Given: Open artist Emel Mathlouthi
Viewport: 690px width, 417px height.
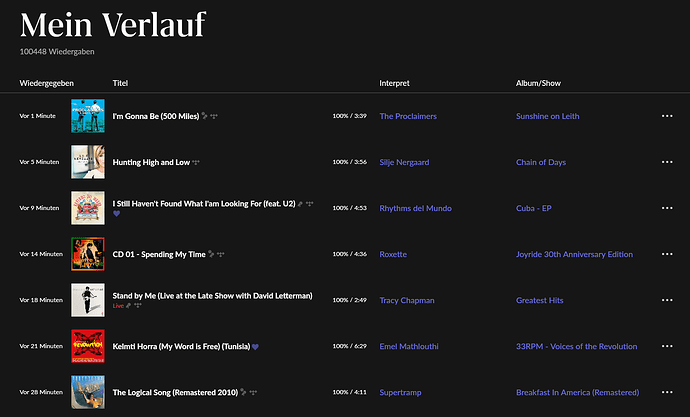Looking at the screenshot, I should click(x=409, y=346).
